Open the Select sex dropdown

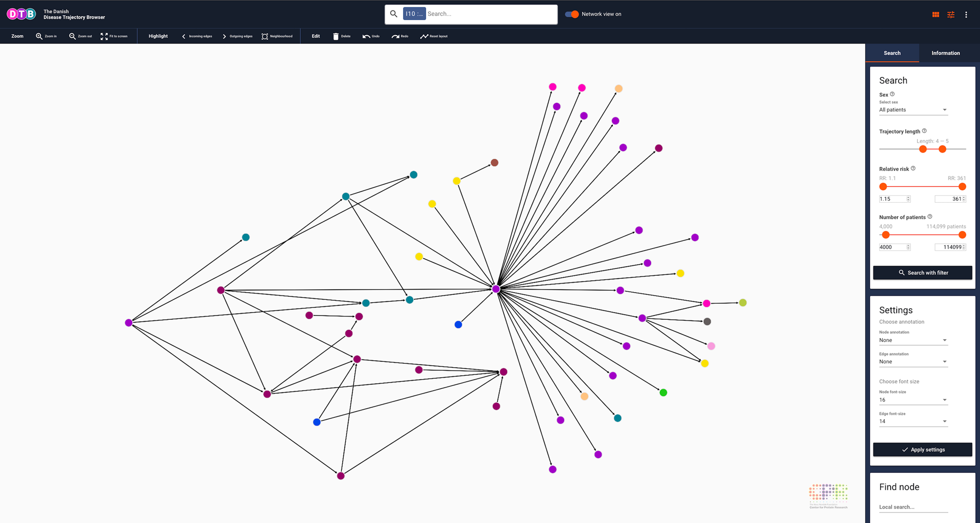[x=913, y=110]
